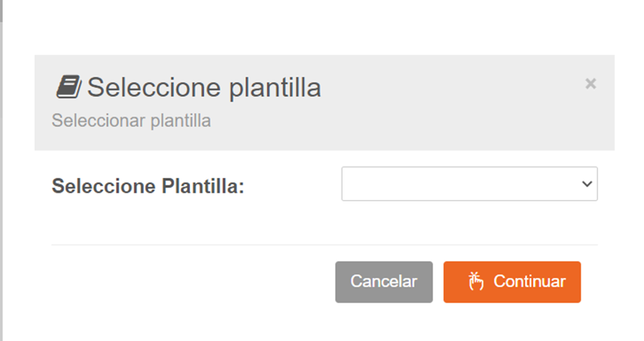Click the horizontal divider above the buttons

(324, 245)
